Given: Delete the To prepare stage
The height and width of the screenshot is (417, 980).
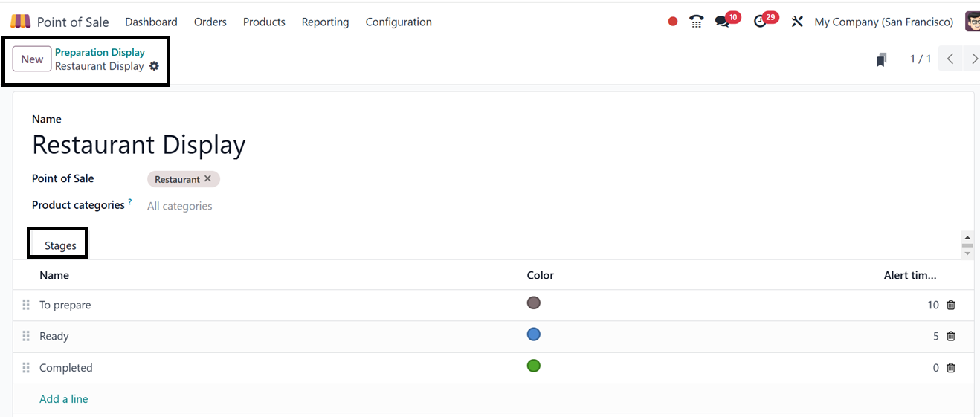Looking at the screenshot, I should [x=951, y=305].
